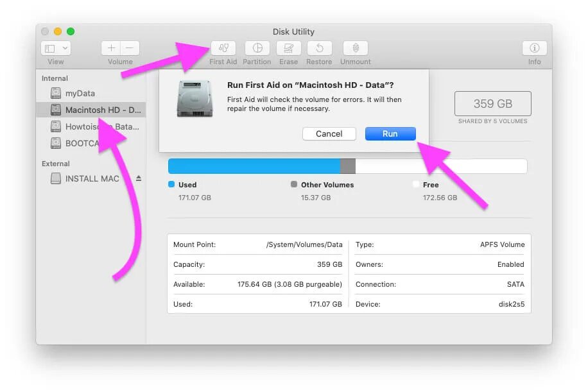Open the Info panel
This screenshot has width=588, height=392.
click(534, 48)
